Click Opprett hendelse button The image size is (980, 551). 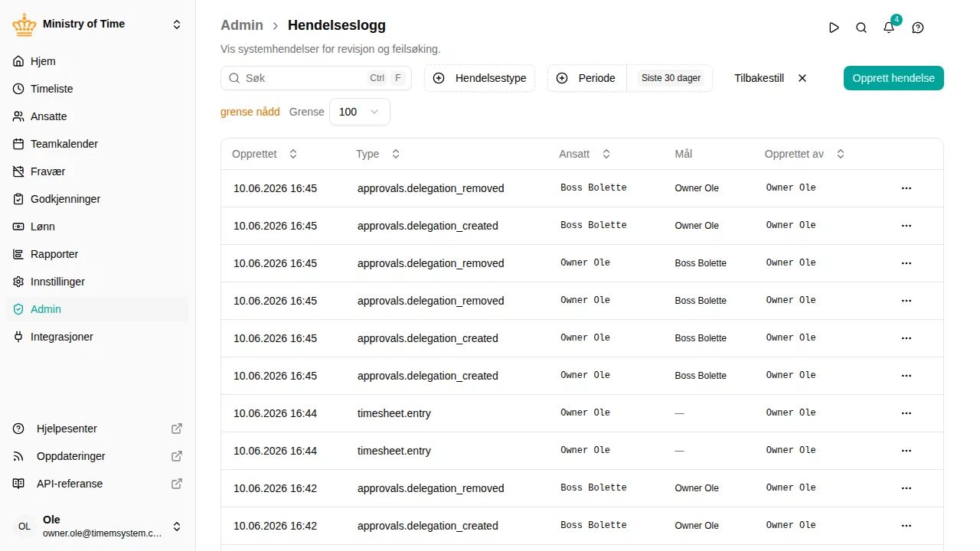893,78
